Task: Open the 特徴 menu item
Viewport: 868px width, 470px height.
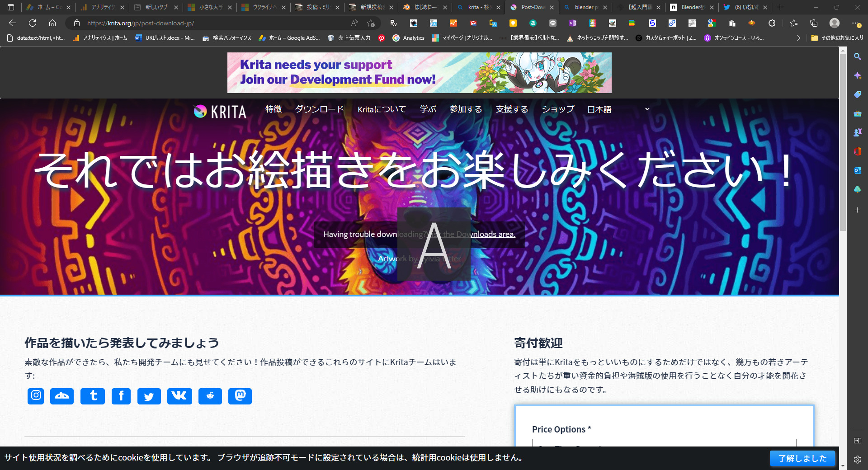Action: (x=274, y=109)
